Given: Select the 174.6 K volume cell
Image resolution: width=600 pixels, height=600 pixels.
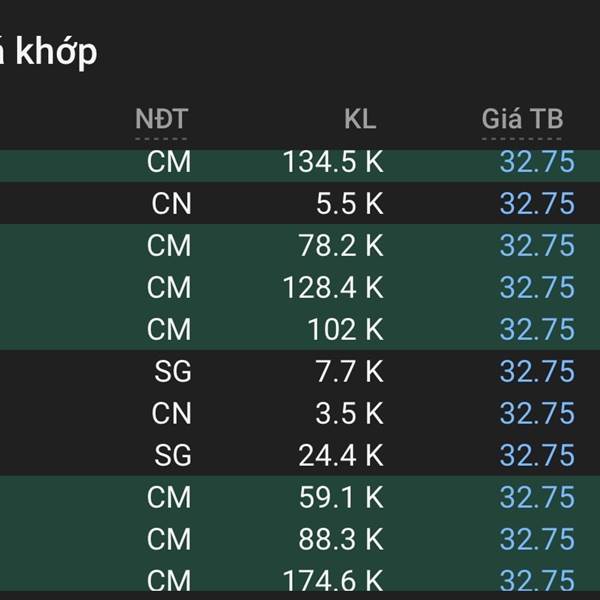Looking at the screenshot, I should click(x=334, y=581).
